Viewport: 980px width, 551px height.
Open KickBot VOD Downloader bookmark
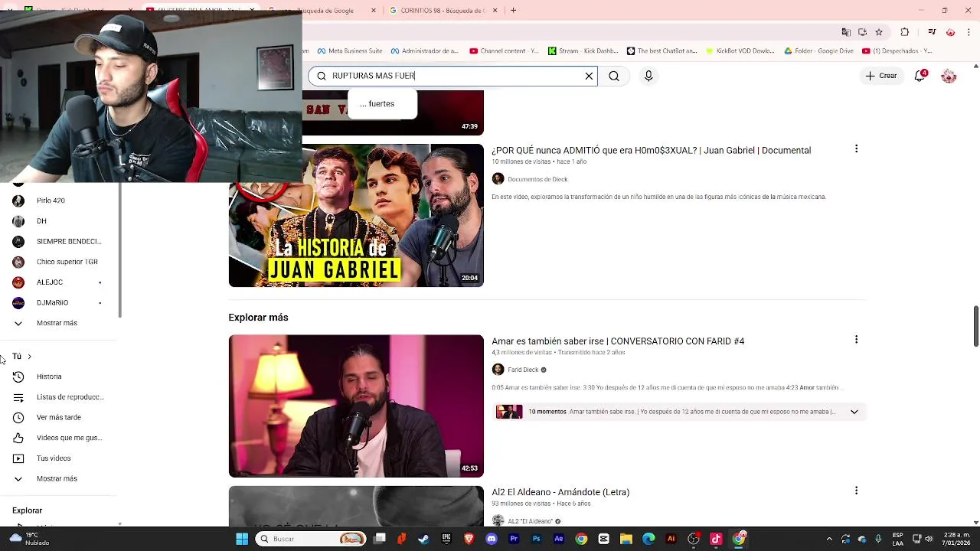(x=740, y=51)
